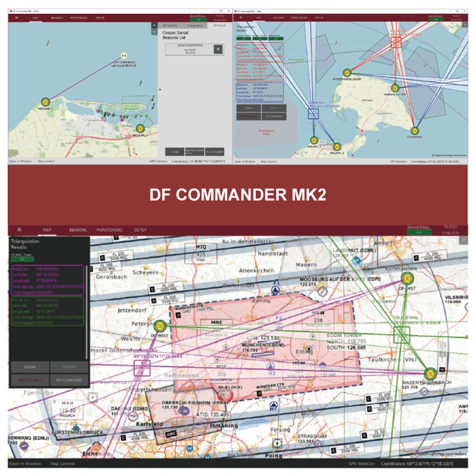
Task: Open hamburger menu in bottom window
Action: coord(18,230)
